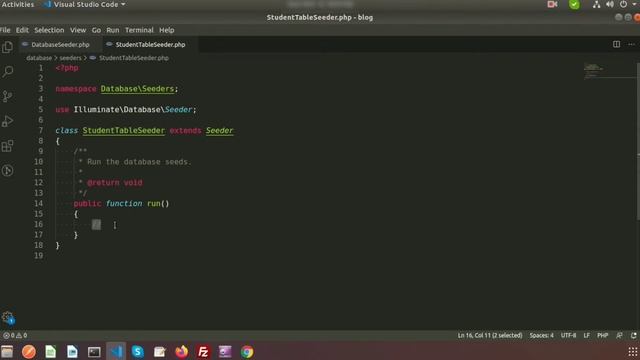Screen dimensions: 640x360
Task: Open the Visual Studio Code app menu
Action: (84, 4)
